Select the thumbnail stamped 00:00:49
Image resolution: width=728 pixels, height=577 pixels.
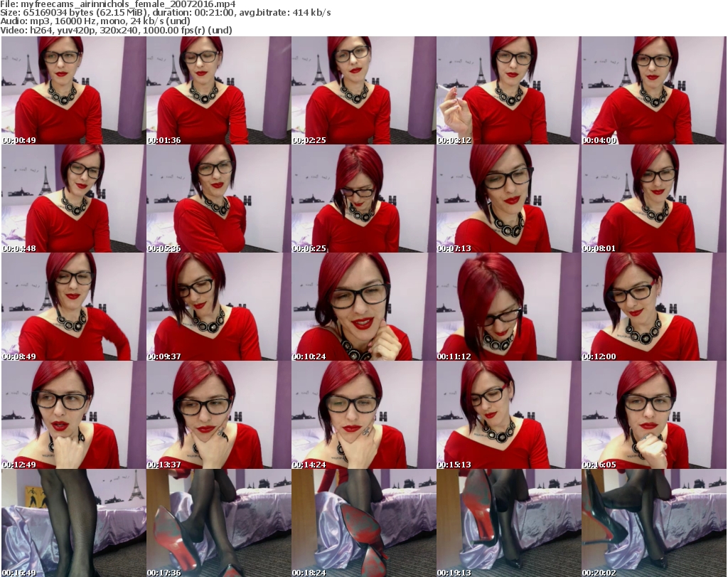pyautogui.click(x=73, y=90)
